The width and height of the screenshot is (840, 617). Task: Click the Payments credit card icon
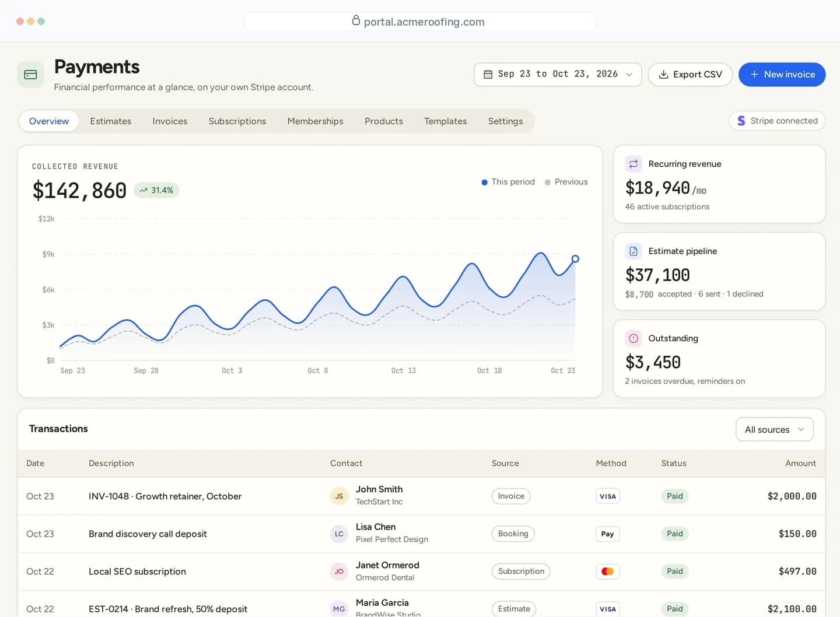(x=30, y=75)
